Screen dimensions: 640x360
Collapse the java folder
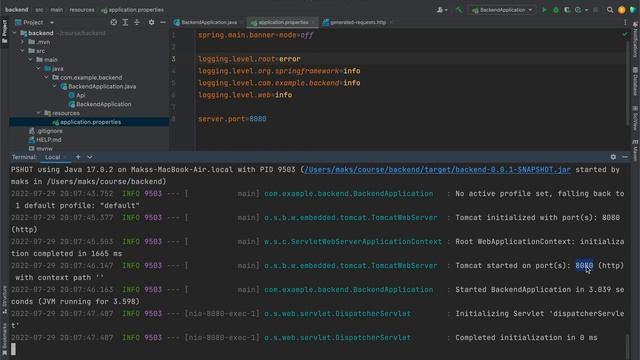38,69
